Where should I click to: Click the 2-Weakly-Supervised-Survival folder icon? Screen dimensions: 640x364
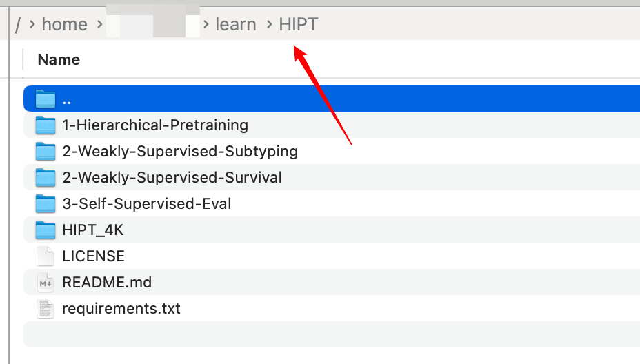(x=46, y=178)
